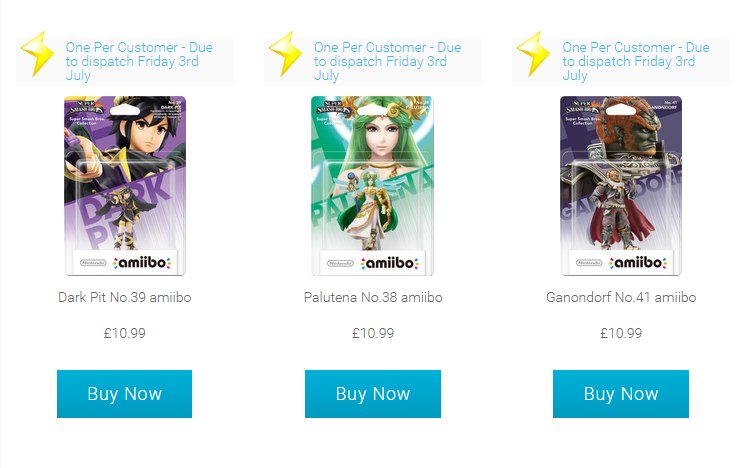Click the lightning bolt icon above Palutena

pos(285,54)
